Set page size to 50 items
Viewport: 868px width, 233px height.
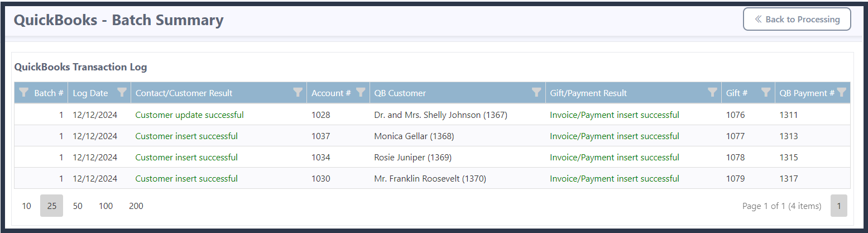[78, 206]
